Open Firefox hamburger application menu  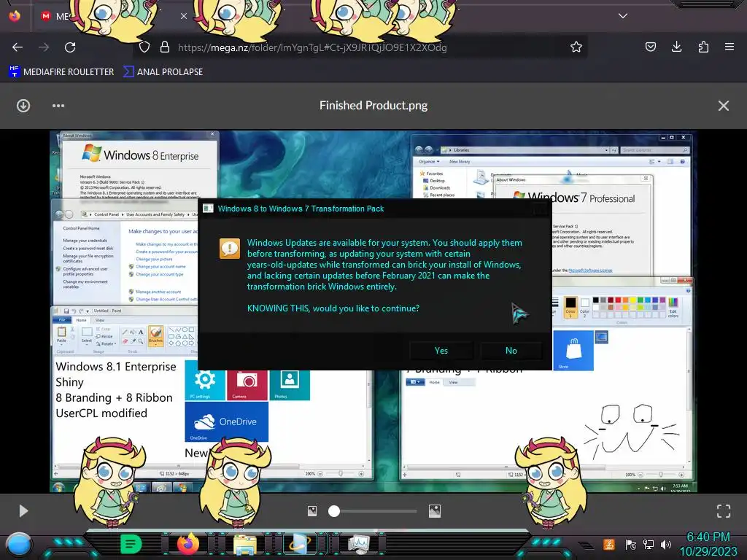[729, 47]
